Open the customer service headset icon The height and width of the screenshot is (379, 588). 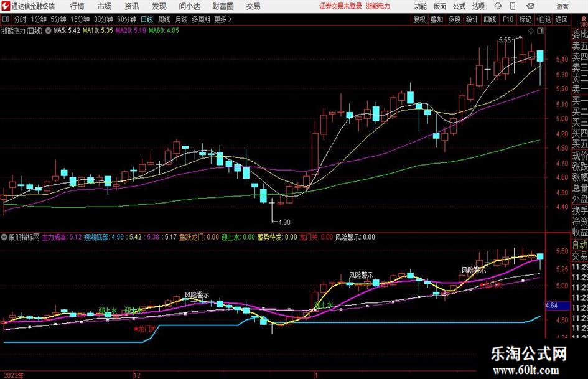(498, 6)
